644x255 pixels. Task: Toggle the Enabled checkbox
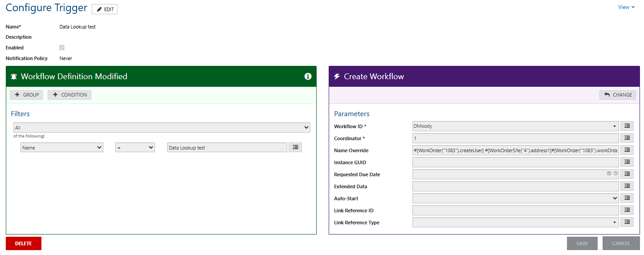pyautogui.click(x=62, y=48)
